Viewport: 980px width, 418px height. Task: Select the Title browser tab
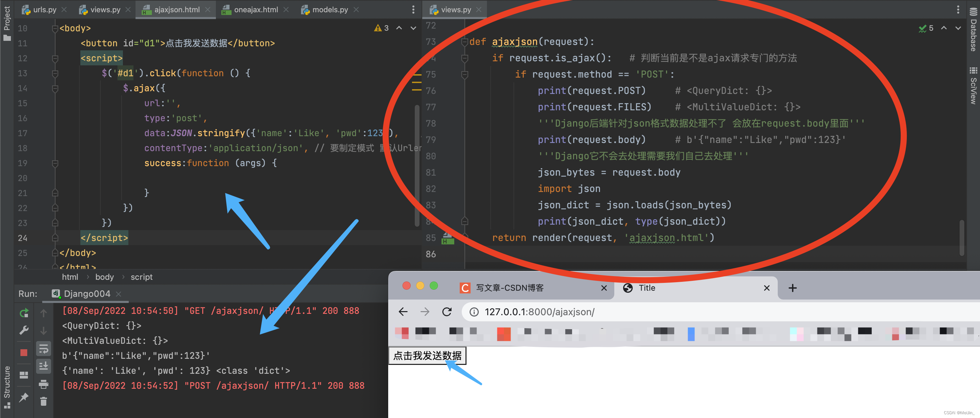696,288
